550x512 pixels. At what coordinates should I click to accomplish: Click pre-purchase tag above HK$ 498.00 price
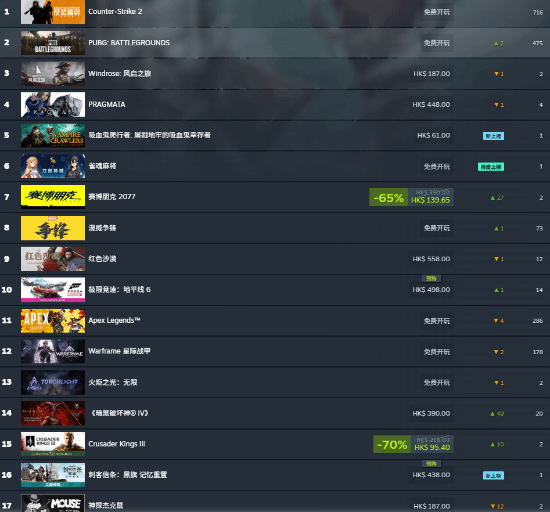point(431,278)
